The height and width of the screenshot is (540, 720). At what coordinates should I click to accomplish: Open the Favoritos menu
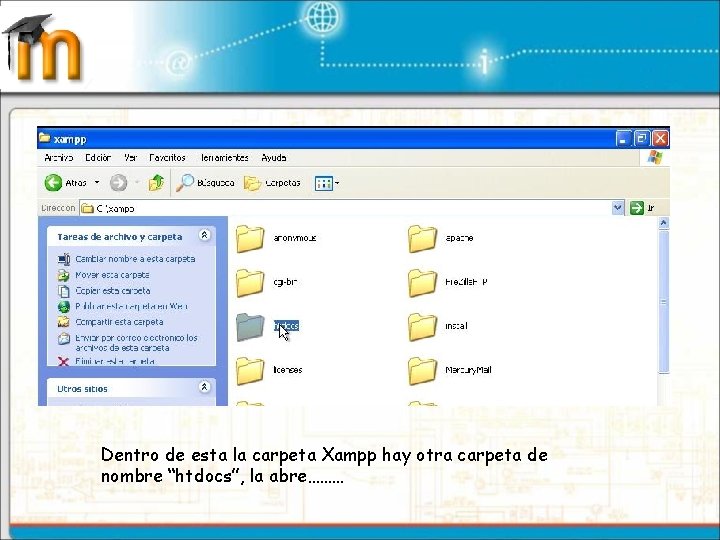pyautogui.click(x=167, y=158)
